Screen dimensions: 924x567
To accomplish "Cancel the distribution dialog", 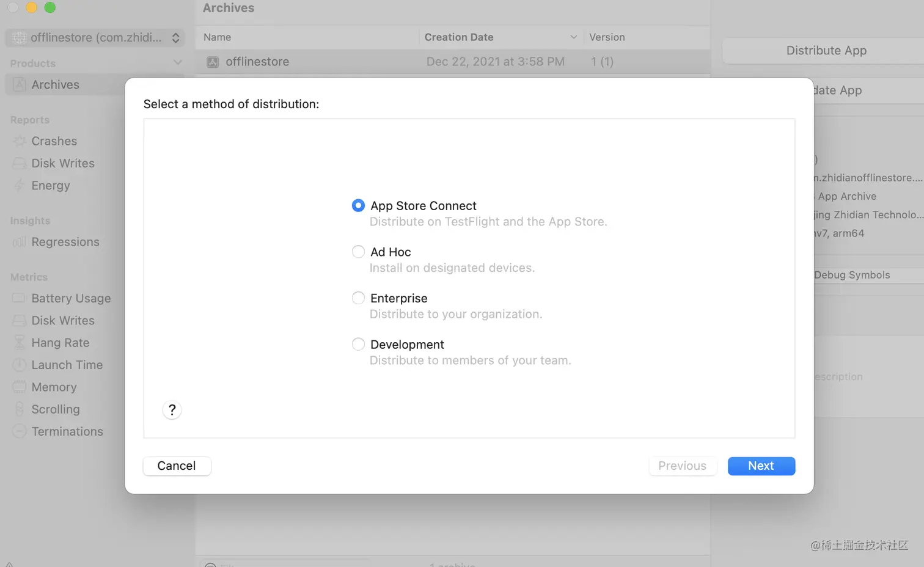I will [x=177, y=466].
